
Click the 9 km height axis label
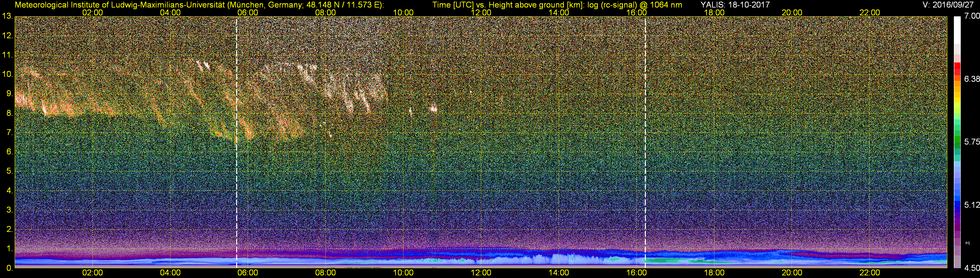pyautogui.click(x=9, y=94)
